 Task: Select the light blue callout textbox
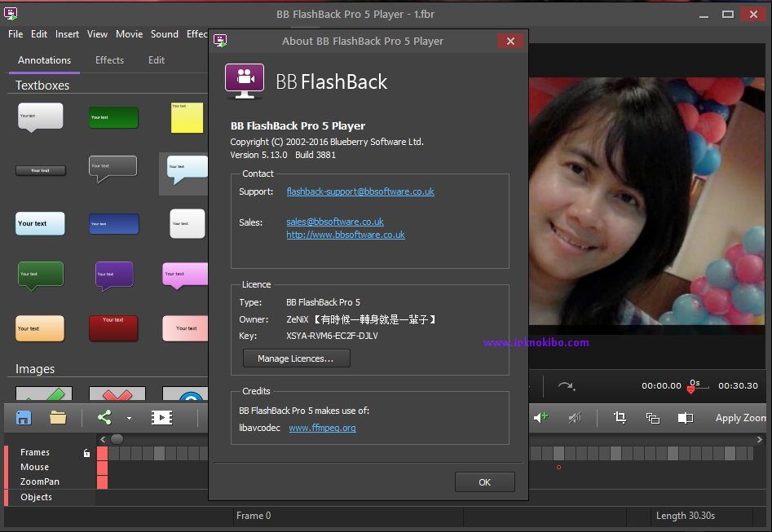[187, 169]
